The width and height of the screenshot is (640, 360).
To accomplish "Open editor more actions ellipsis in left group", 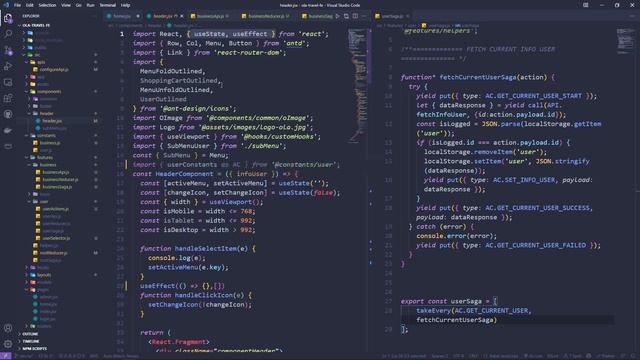I will click(x=364, y=16).
